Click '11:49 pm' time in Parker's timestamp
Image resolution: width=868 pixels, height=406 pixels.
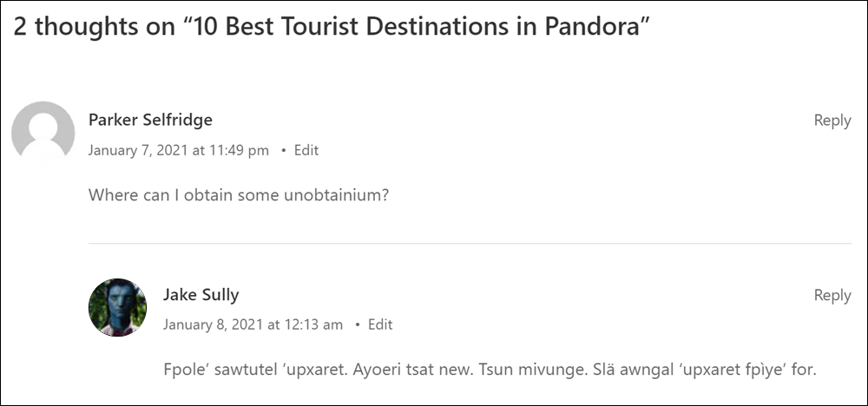click(239, 150)
